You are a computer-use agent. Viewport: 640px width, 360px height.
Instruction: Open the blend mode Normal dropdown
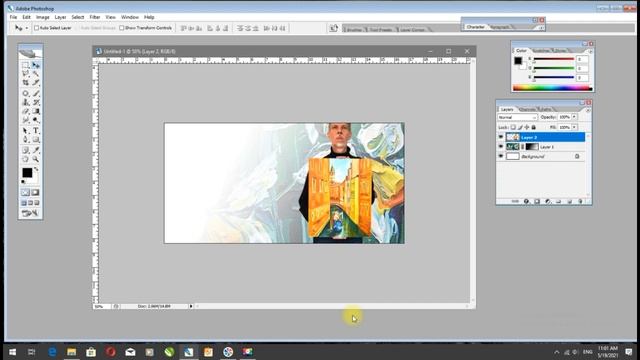517,117
